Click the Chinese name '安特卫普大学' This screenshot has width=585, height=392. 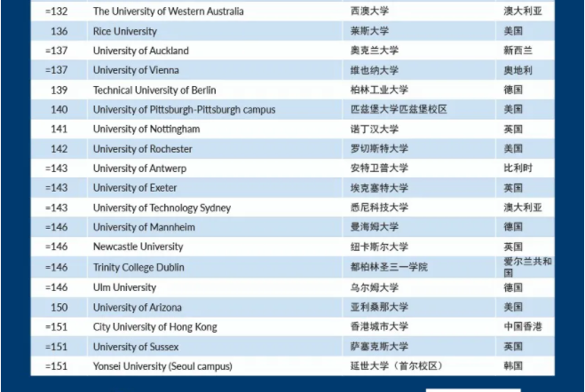pos(379,168)
